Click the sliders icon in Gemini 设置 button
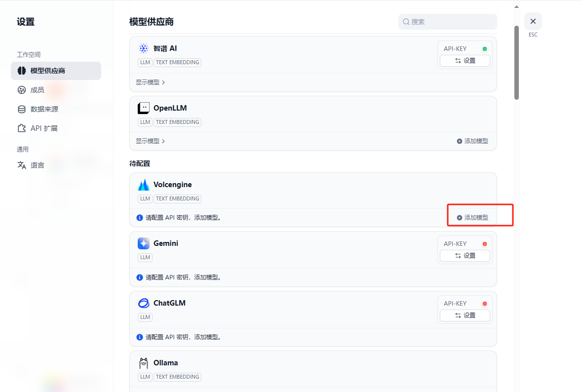The height and width of the screenshot is (392, 582). pyautogui.click(x=458, y=256)
